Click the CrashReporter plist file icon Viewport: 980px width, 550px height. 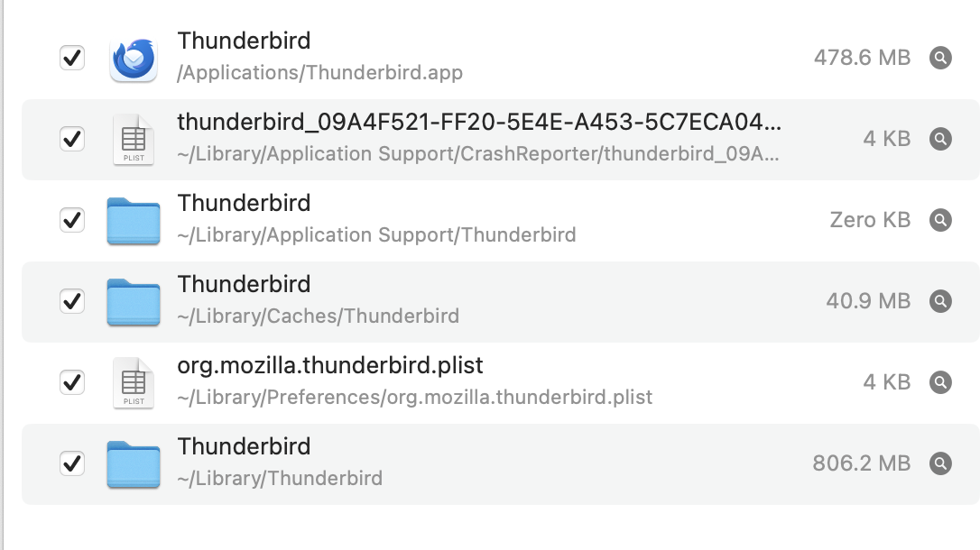tap(134, 140)
